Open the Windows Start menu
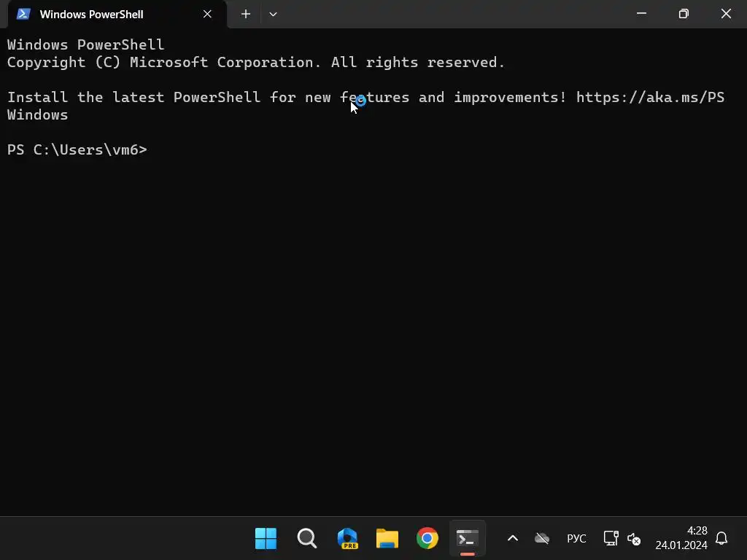The height and width of the screenshot is (560, 747). tap(266, 539)
